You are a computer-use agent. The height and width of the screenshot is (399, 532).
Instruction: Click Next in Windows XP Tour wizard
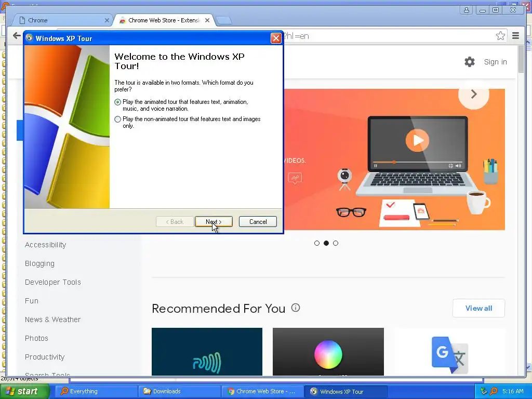pos(214,221)
